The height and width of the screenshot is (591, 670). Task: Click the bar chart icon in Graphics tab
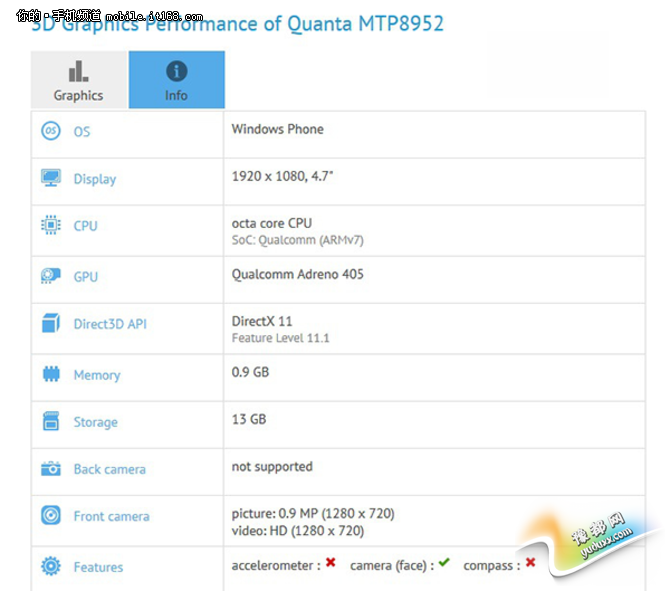click(x=79, y=71)
